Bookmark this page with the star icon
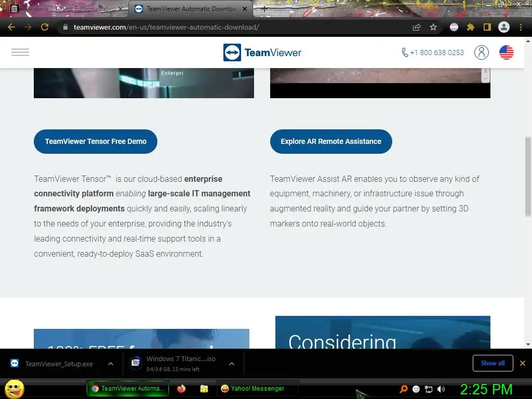Screen dimensions: 532x399 click(x=433, y=27)
